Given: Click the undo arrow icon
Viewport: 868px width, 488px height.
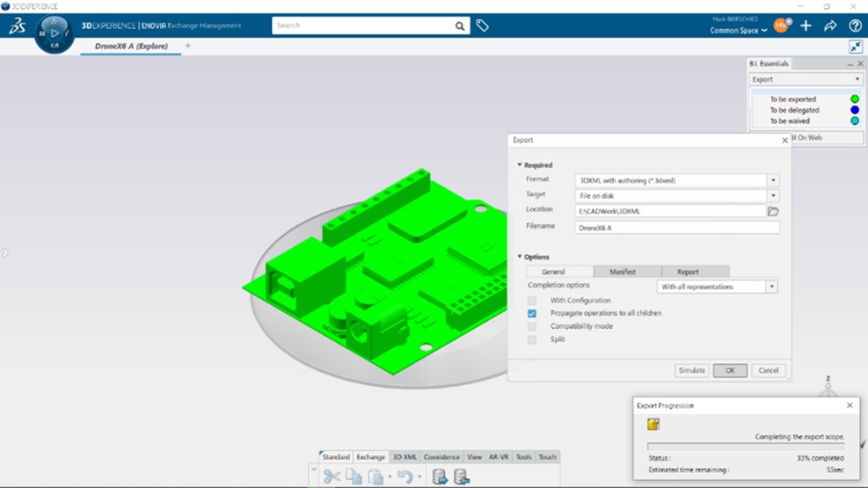Looking at the screenshot, I should tap(405, 476).
